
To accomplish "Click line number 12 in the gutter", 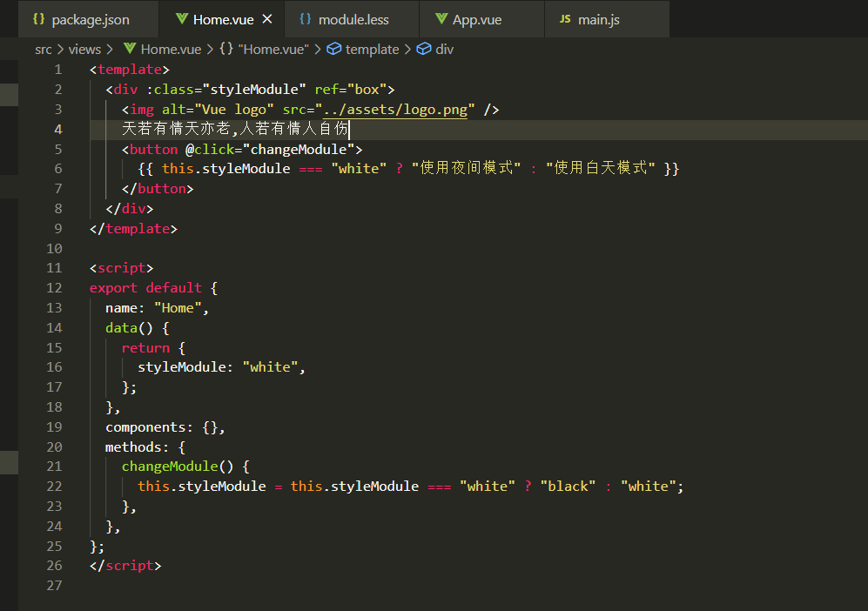I will (x=54, y=288).
